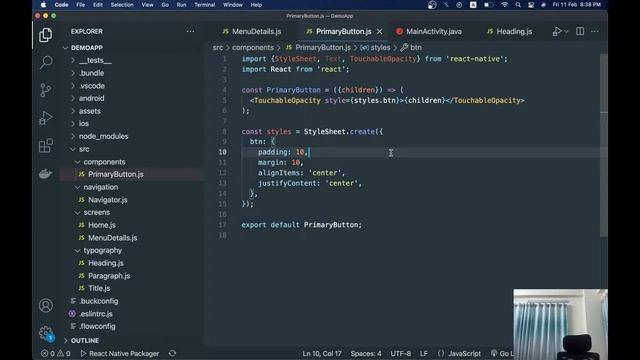The image size is (640, 360).
Task: Click the editor vertical scrollbar
Action: 604,145
